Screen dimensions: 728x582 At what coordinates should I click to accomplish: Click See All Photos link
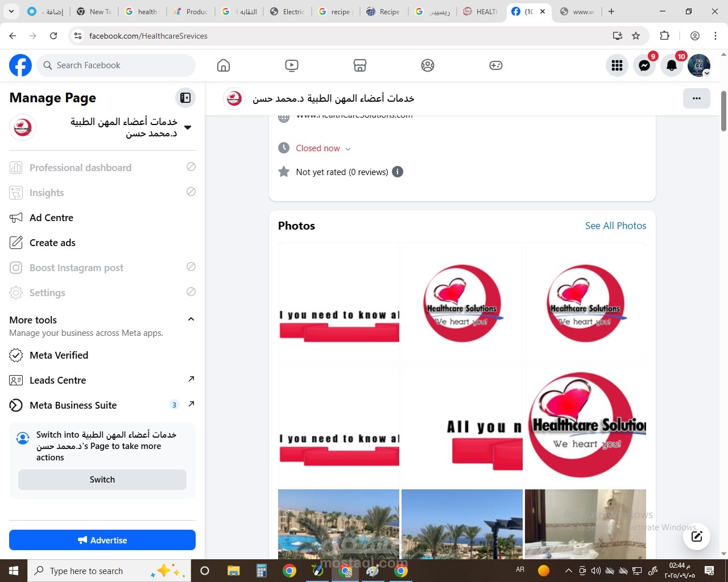point(616,226)
